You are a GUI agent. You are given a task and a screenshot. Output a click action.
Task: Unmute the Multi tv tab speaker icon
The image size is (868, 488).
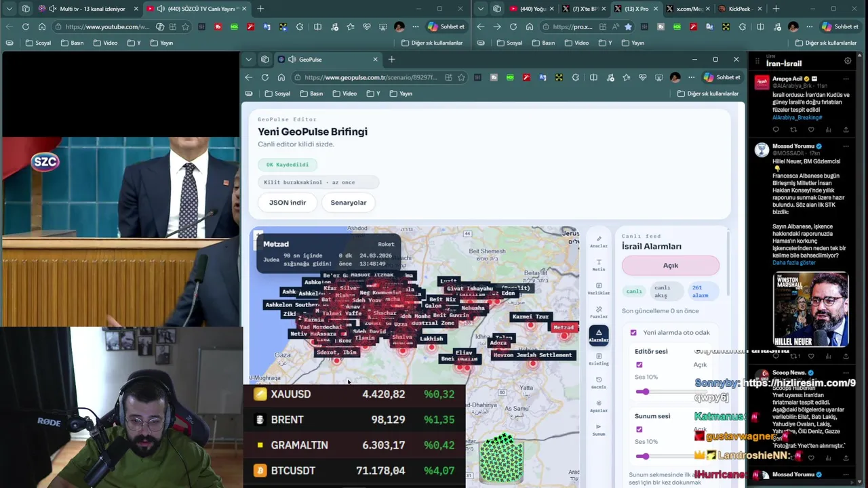click(x=52, y=9)
